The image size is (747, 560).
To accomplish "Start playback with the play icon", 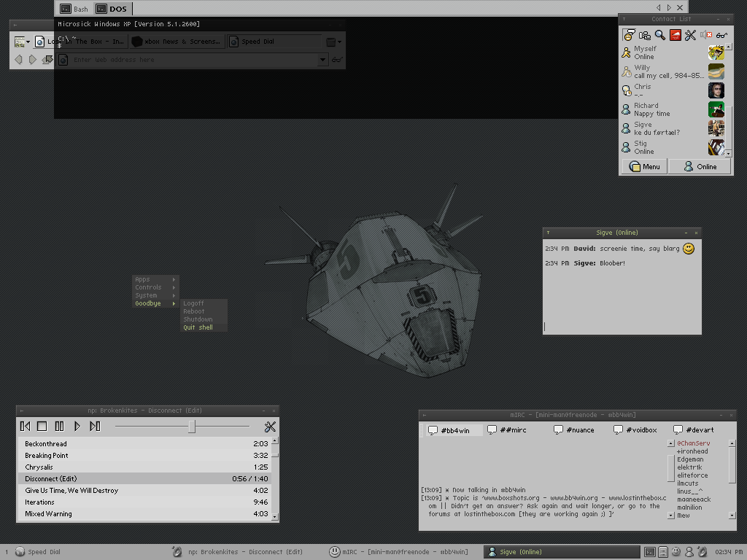I will pyautogui.click(x=77, y=427).
